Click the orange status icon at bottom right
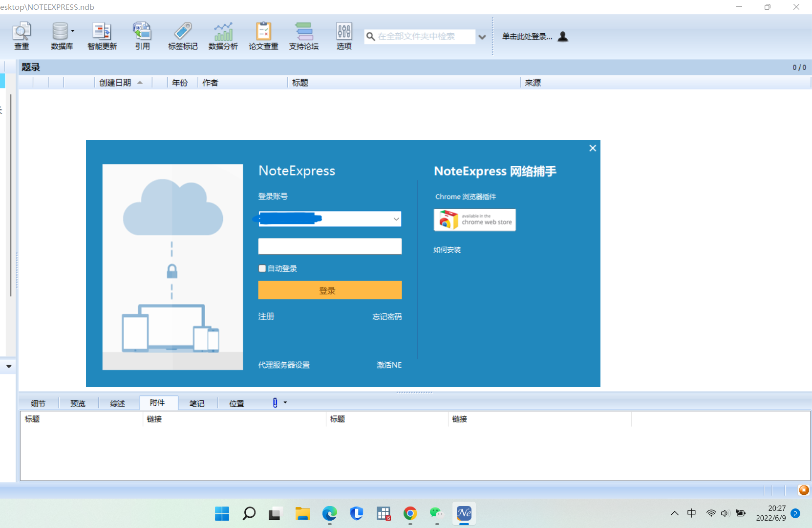 pyautogui.click(x=804, y=490)
